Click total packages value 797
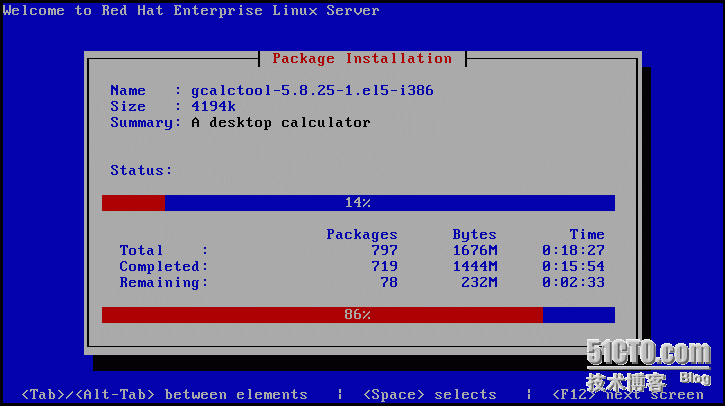The image size is (725, 406). (x=384, y=250)
